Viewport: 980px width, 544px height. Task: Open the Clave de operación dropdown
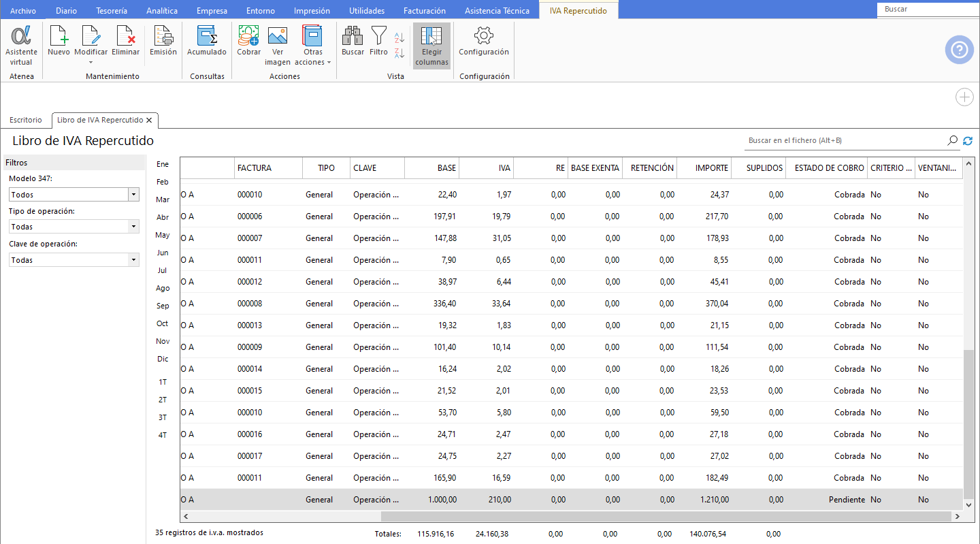click(x=133, y=260)
